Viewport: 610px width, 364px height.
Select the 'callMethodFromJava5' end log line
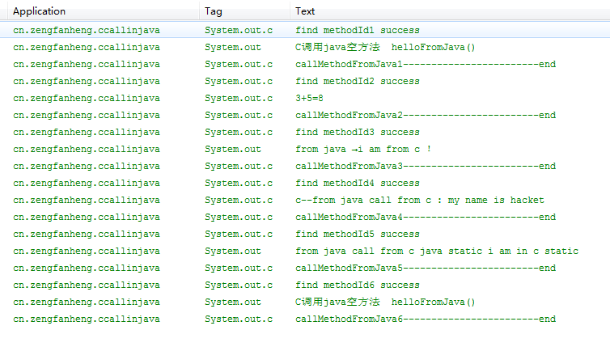tap(305, 268)
